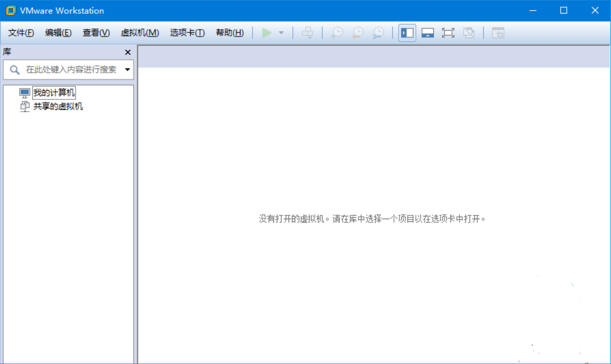Click the take snapshot icon
611x364 pixels.
coord(337,33)
